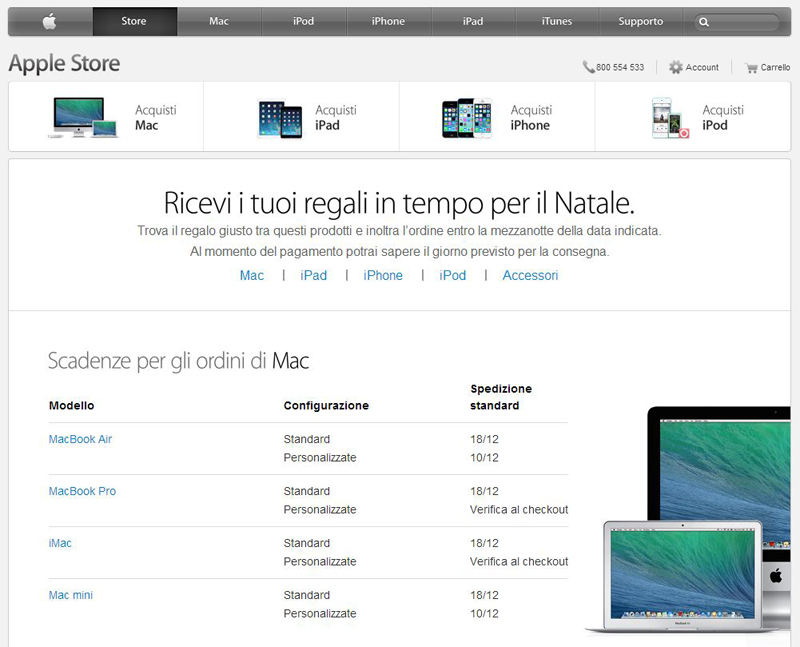Open the MacBook Air model link
Screen dimensions: 800x647
[80, 439]
